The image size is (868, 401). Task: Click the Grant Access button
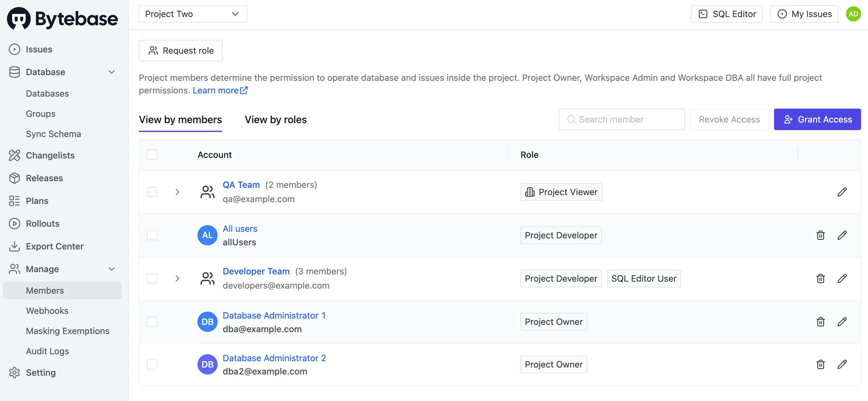[817, 119]
